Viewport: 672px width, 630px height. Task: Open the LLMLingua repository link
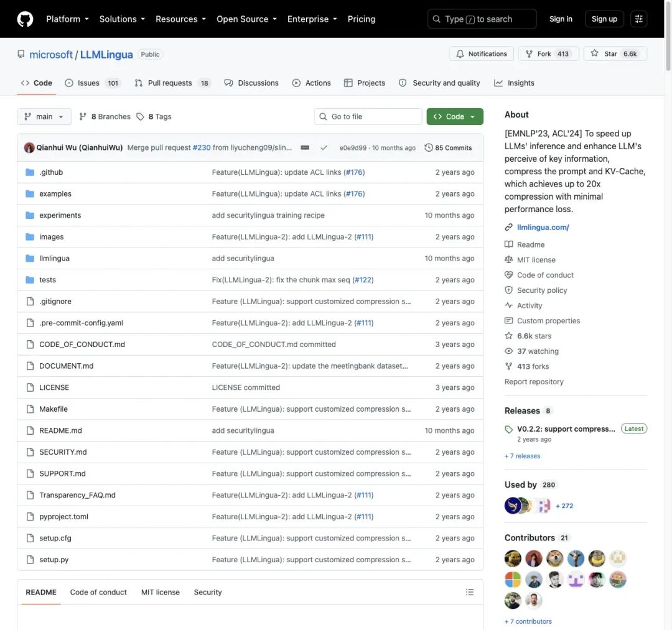(x=106, y=54)
